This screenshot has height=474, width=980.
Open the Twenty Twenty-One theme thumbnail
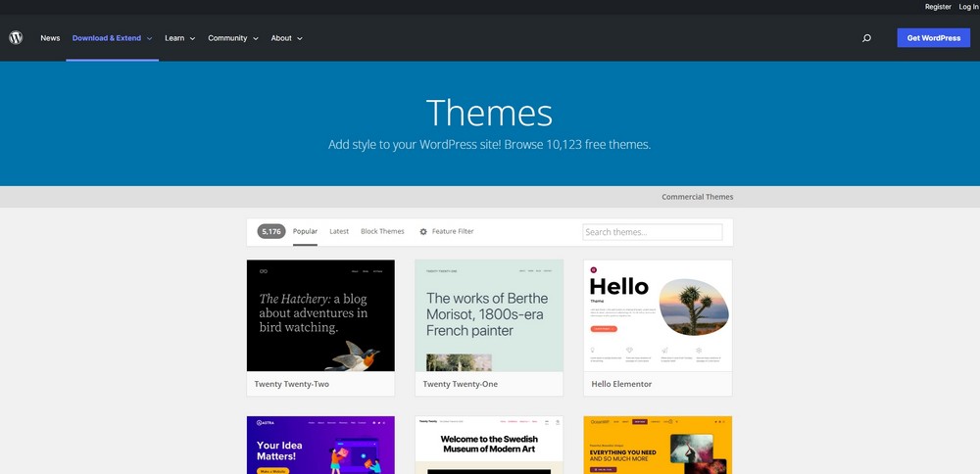pyautogui.click(x=489, y=315)
